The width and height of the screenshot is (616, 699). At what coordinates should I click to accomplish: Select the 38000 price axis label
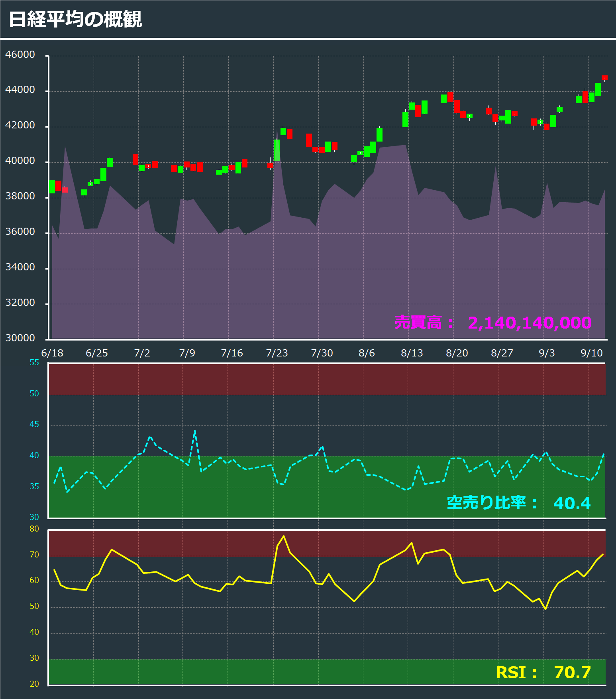pyautogui.click(x=20, y=197)
